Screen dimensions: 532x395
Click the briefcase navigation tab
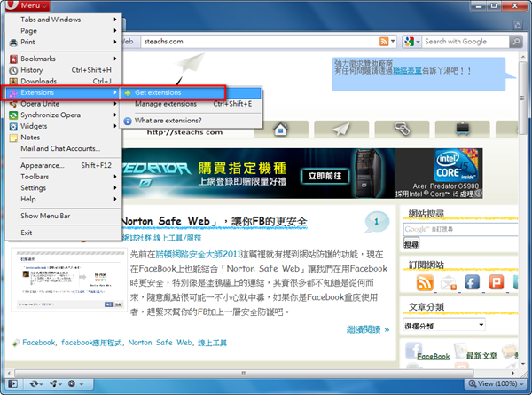click(463, 129)
